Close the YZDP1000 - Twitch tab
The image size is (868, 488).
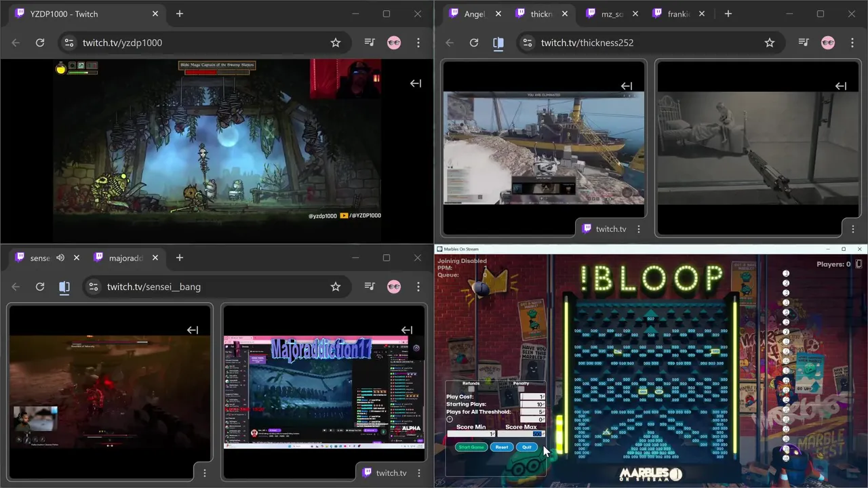click(155, 14)
